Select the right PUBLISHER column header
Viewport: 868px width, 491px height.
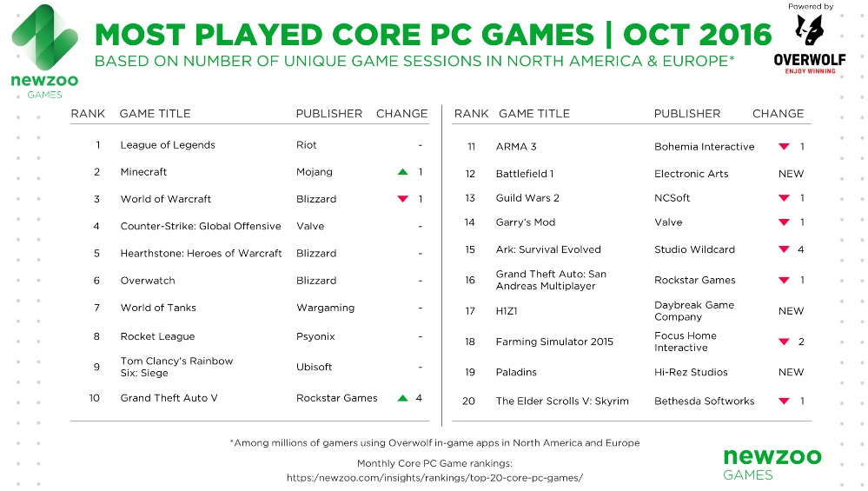[x=687, y=114]
